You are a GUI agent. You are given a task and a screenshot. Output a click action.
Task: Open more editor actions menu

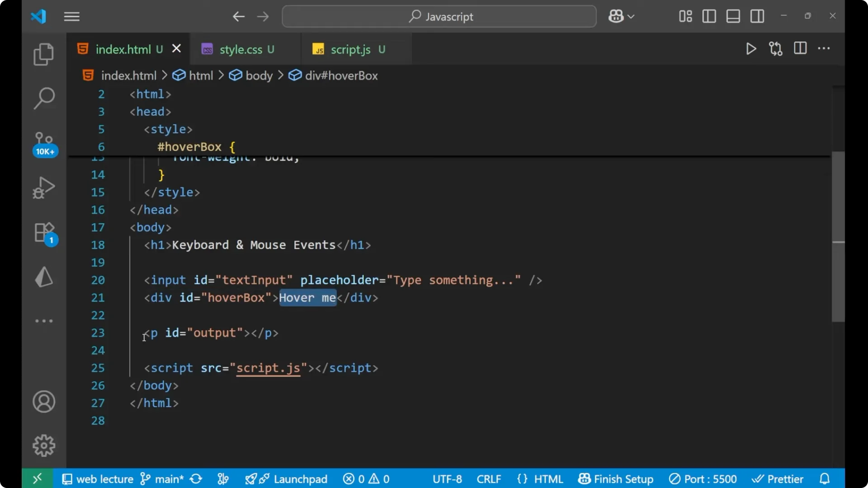pyautogui.click(x=824, y=49)
